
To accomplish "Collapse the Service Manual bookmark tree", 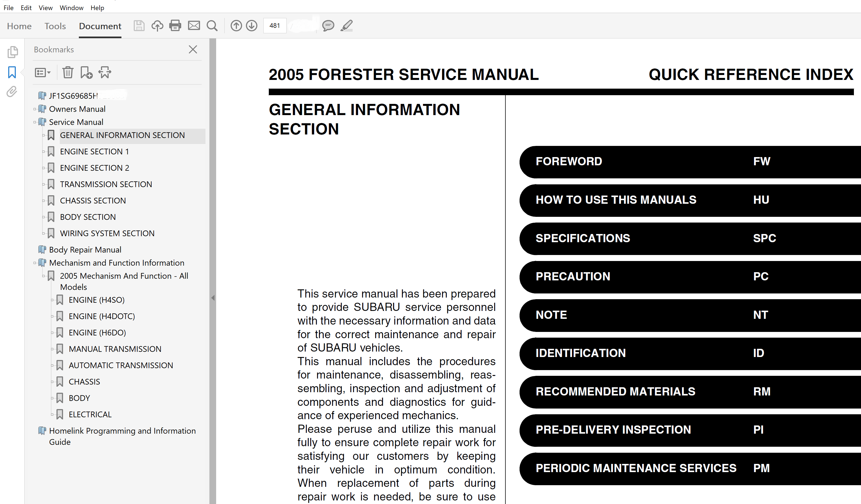I will pyautogui.click(x=34, y=122).
